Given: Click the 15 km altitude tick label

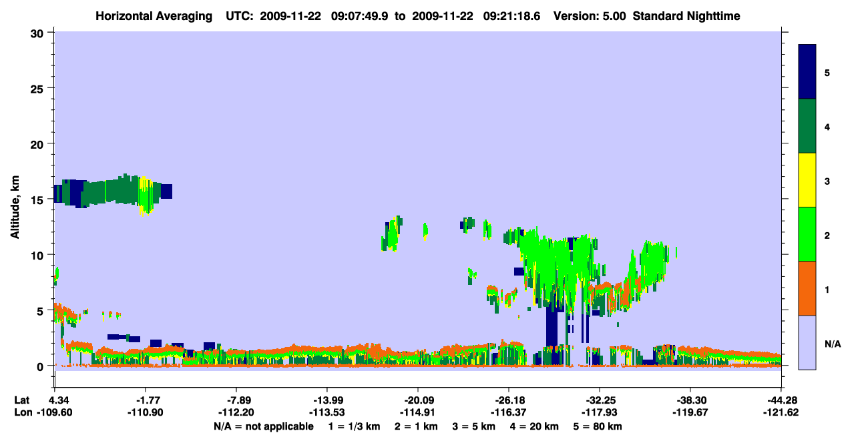Looking at the screenshot, I should pyautogui.click(x=39, y=199).
